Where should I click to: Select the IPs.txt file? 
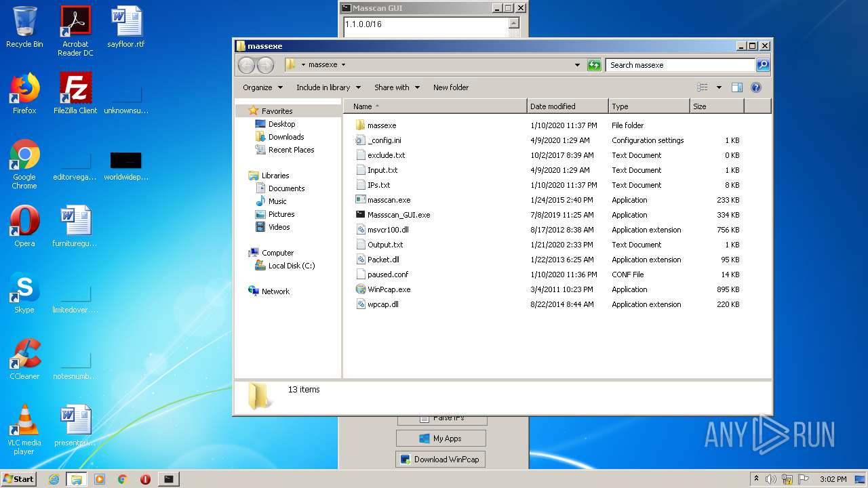378,185
